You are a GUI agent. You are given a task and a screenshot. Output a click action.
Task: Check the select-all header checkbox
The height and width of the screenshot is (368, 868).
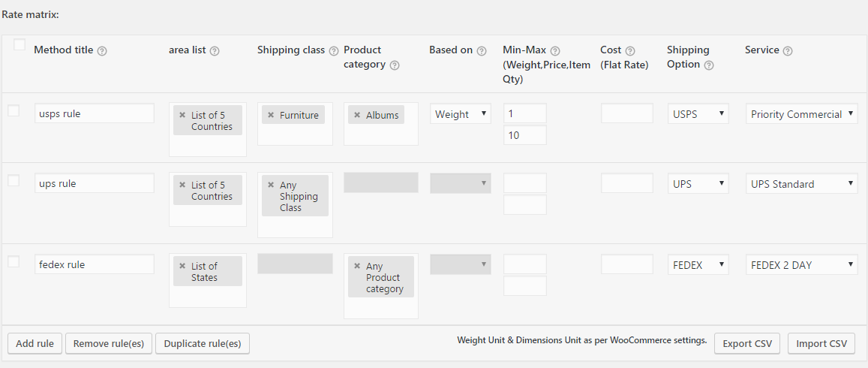tap(20, 45)
